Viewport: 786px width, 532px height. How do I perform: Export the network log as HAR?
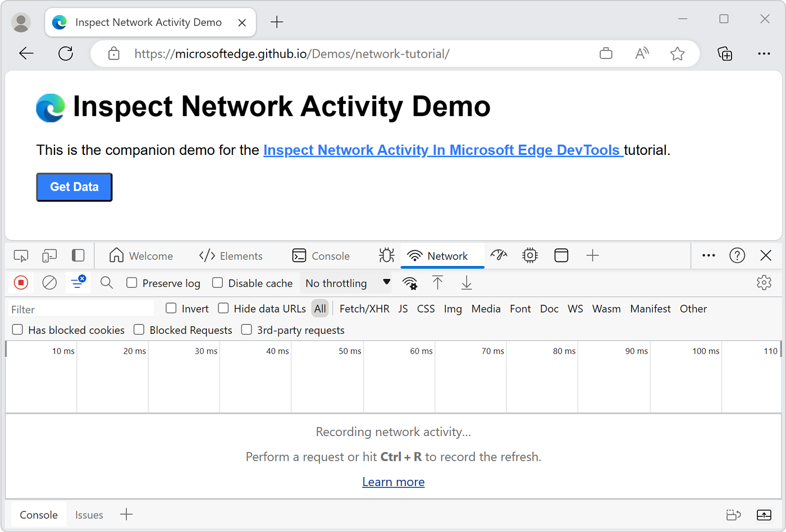466,283
